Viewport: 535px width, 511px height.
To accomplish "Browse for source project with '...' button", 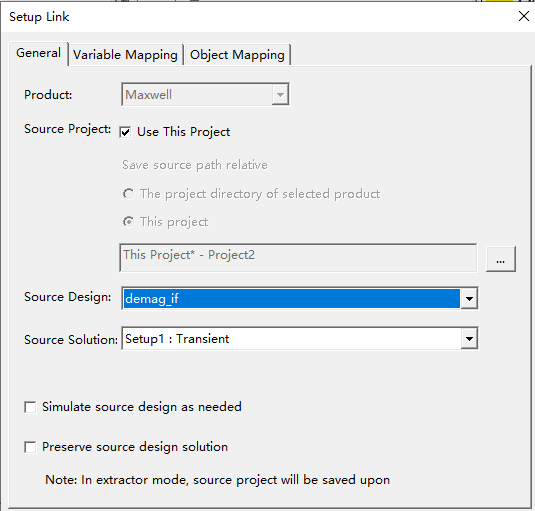I will pyautogui.click(x=501, y=259).
